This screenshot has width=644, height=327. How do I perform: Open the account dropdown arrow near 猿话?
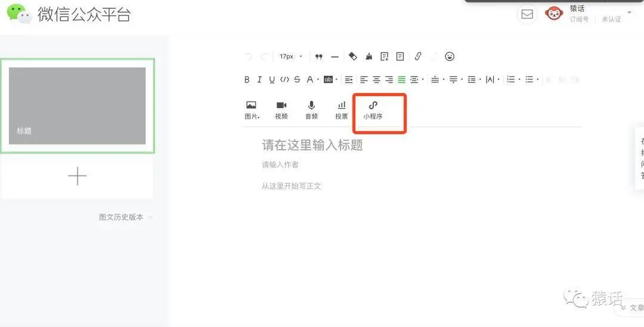click(629, 13)
